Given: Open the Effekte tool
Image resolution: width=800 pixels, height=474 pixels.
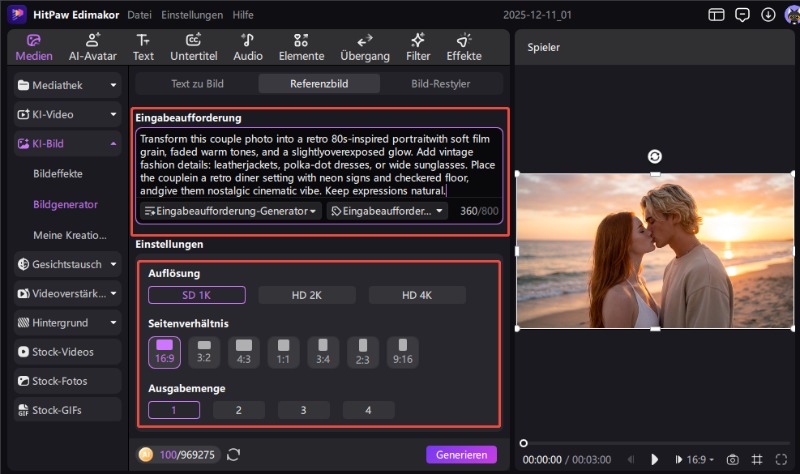Looking at the screenshot, I should [464, 47].
